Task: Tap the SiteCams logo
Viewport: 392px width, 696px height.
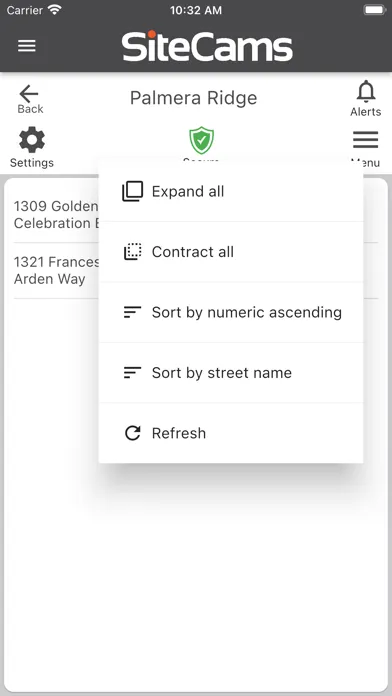Action: (207, 46)
